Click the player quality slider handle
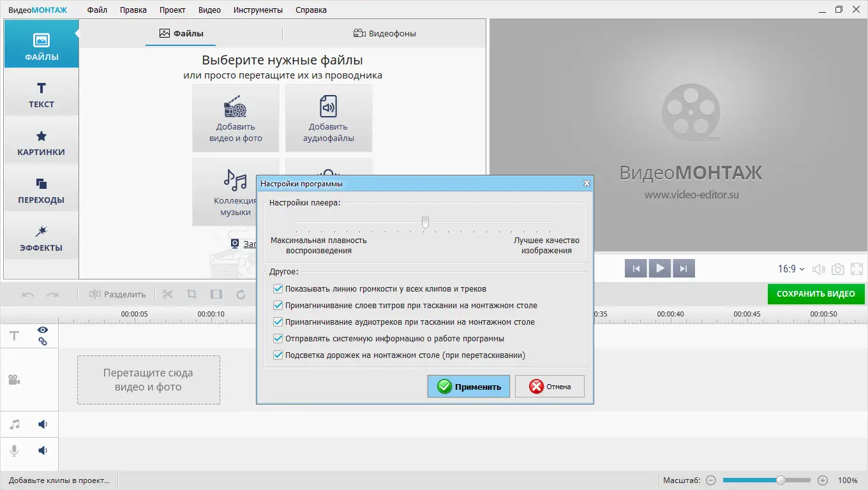This screenshot has width=868, height=490. coord(425,222)
